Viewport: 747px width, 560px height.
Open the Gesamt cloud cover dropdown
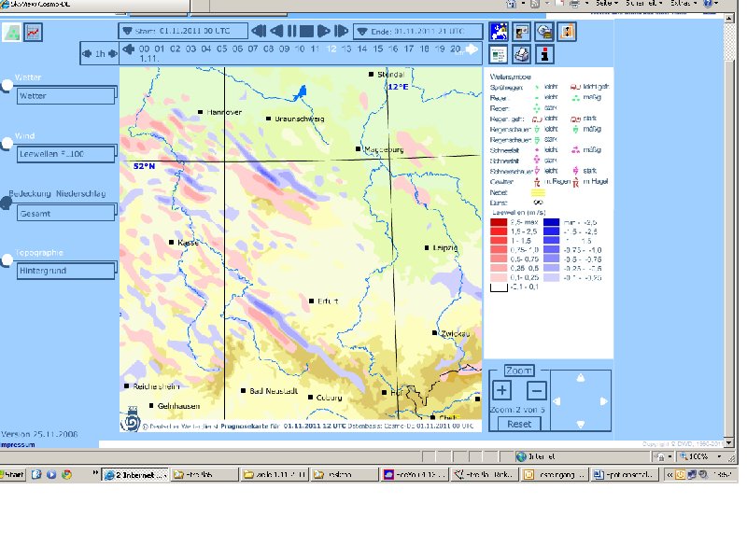66,213
